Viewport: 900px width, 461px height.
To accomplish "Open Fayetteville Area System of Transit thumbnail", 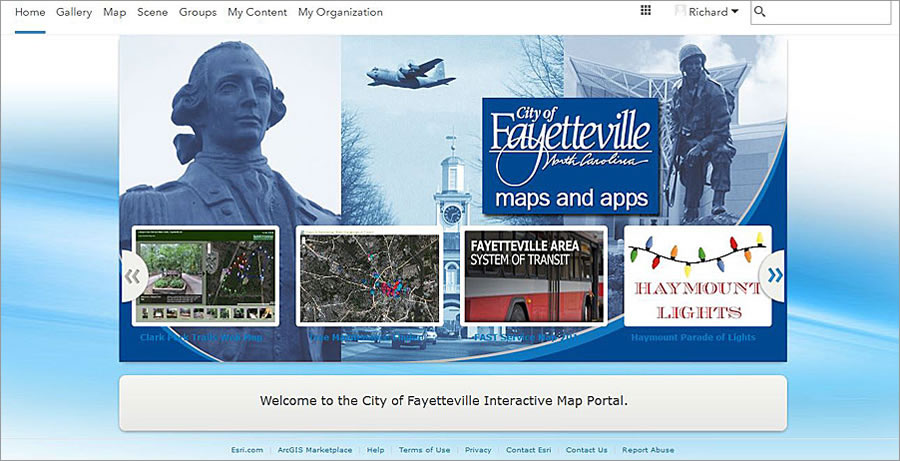I will pyautogui.click(x=534, y=276).
